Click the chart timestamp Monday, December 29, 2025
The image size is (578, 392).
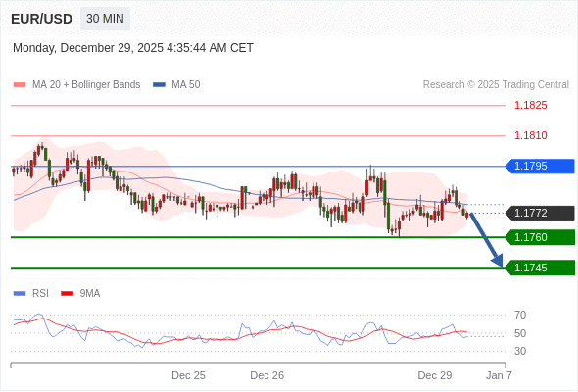(x=133, y=48)
